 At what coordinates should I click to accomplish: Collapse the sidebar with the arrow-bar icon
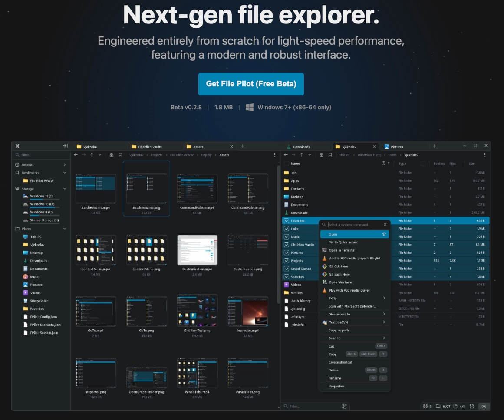pos(65,146)
